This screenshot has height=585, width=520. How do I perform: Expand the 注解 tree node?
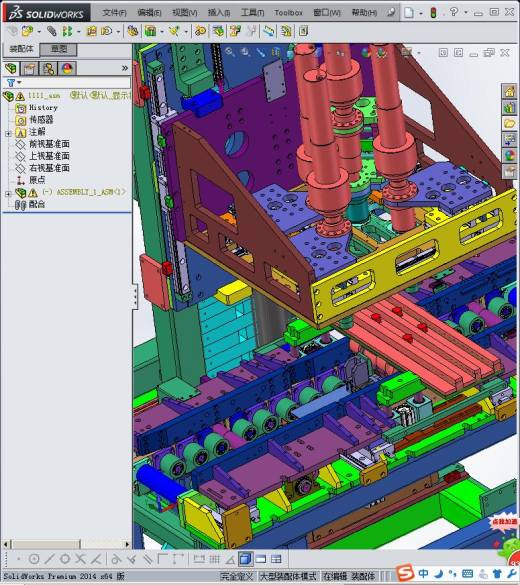8,133
